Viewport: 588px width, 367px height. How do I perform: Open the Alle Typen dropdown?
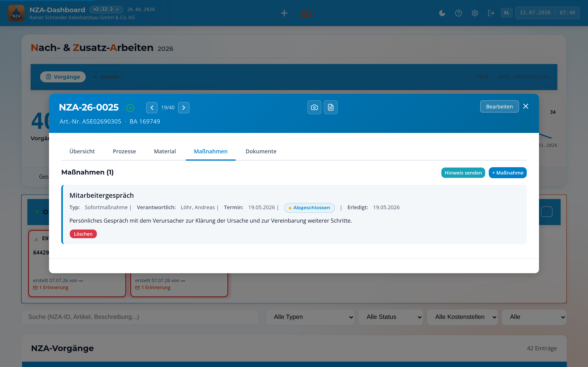click(310, 317)
